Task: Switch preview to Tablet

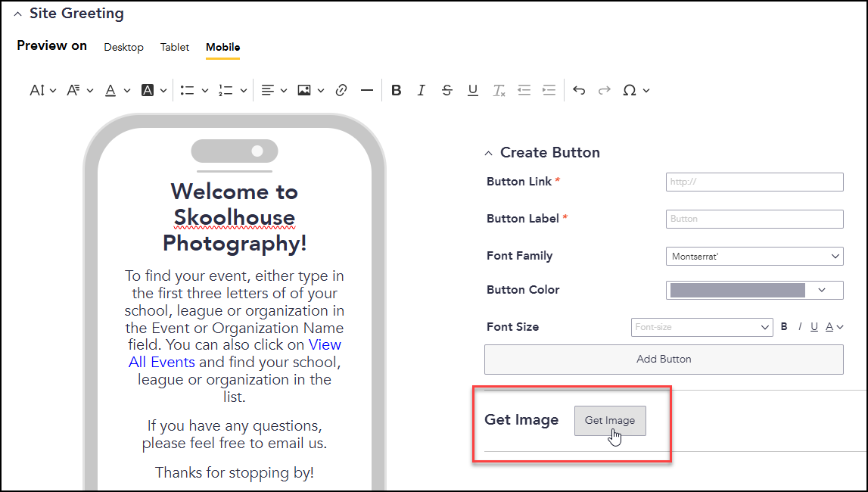Action: pyautogui.click(x=175, y=47)
